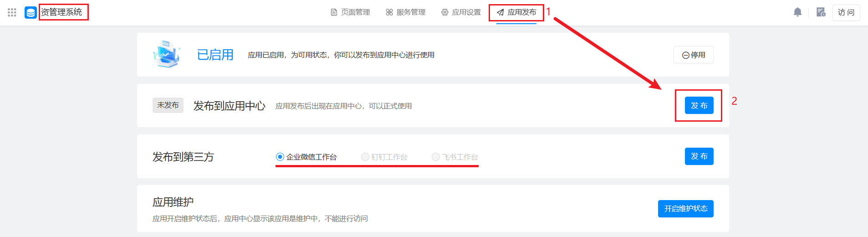Click the 开启维护状态 button
Image resolution: width=868 pixels, height=237 pixels.
[x=686, y=209]
